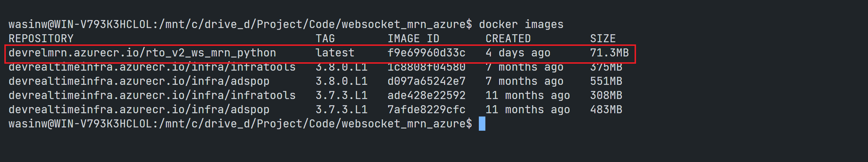The width and height of the screenshot is (868, 162).
Task: Click the infra/infratools repository with tag 3.7.3.L1
Action: click(x=152, y=95)
